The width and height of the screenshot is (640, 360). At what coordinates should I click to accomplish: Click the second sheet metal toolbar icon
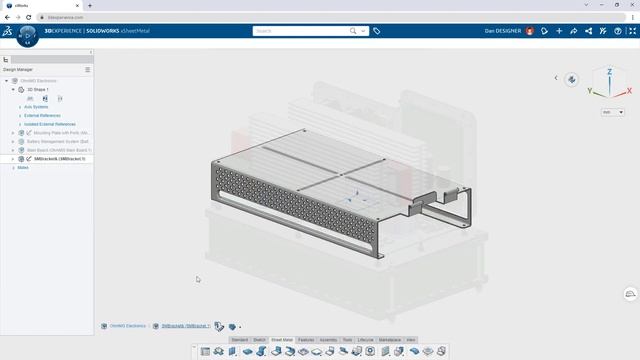(218, 351)
